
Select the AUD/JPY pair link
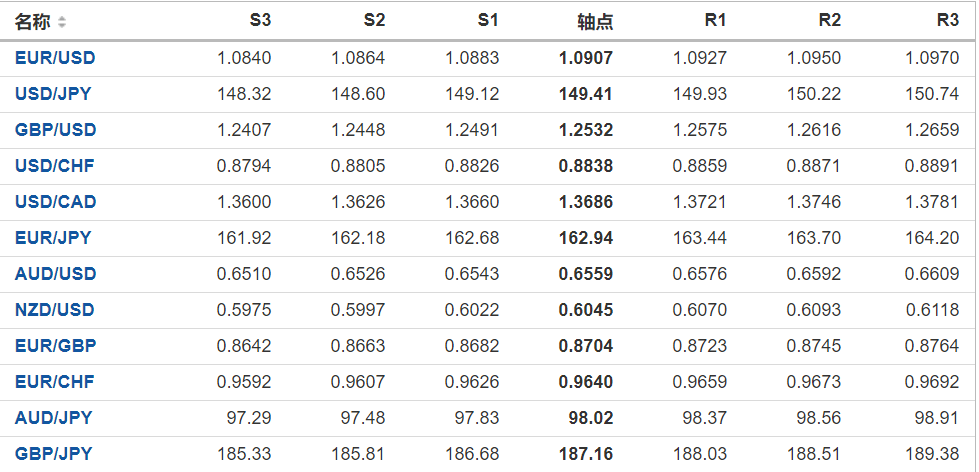point(53,418)
